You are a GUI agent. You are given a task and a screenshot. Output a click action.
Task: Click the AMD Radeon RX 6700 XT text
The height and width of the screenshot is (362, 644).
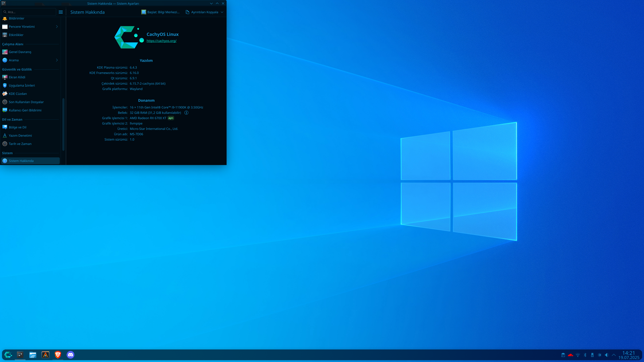[148, 118]
